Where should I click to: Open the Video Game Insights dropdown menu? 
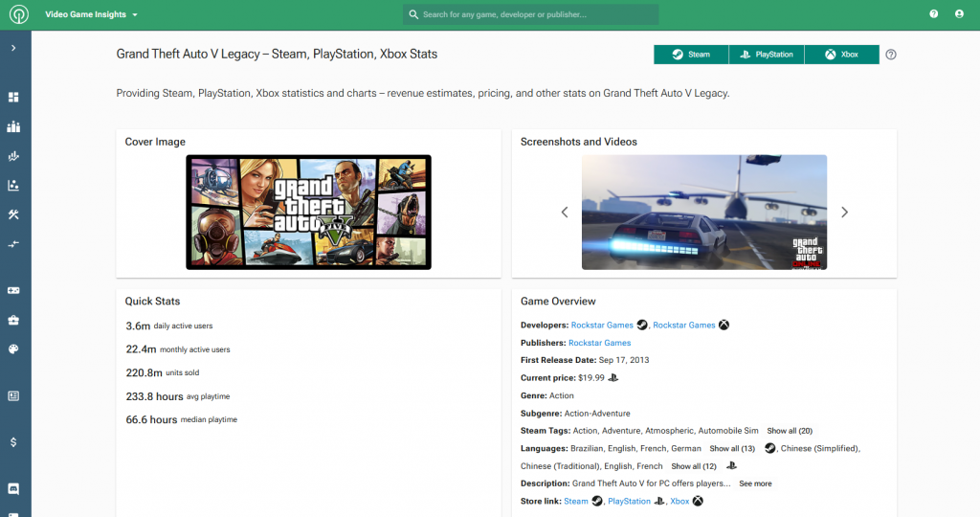(91, 14)
